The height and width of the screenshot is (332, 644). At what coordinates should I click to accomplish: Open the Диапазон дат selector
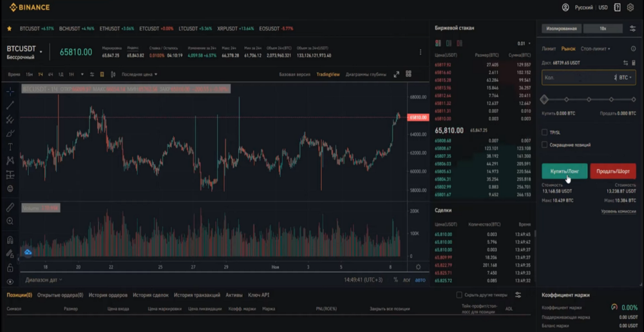pos(44,280)
